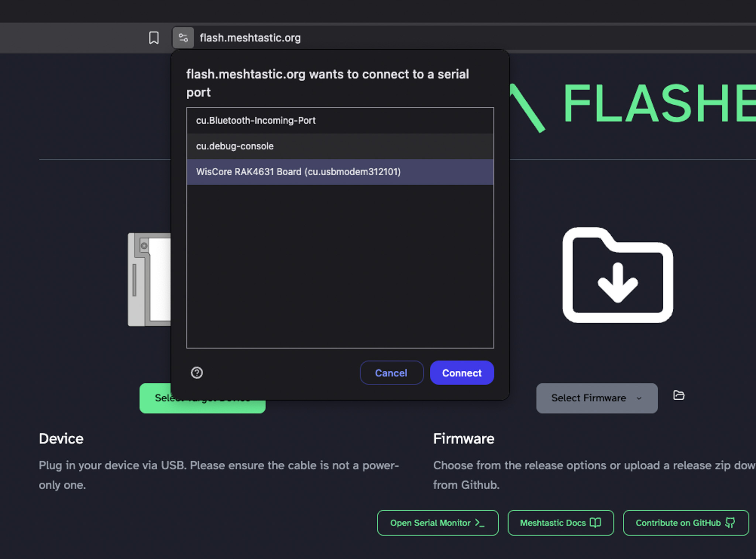Open site settings icon beside URL

[x=183, y=38]
